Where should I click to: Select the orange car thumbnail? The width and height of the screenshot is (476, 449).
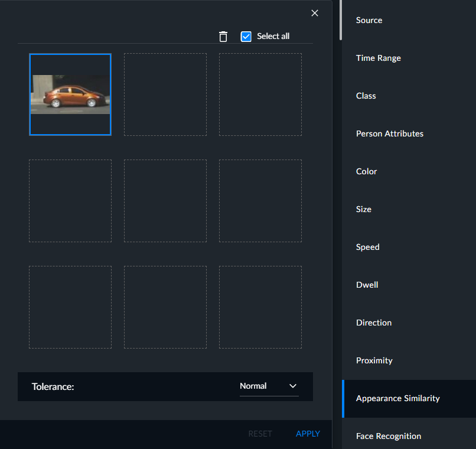coord(70,95)
